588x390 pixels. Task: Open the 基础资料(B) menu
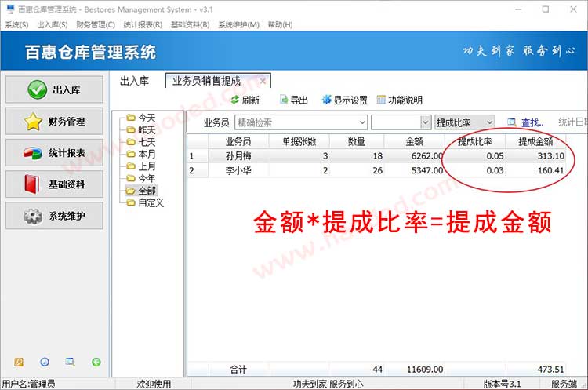pos(191,25)
